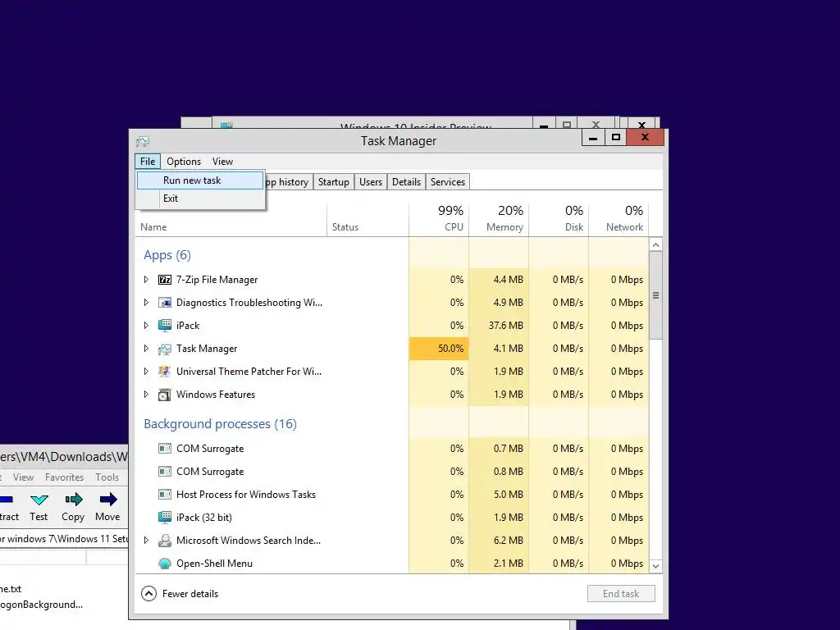This screenshot has height=630, width=840.
Task: Click the Task Manager process icon
Action: pos(164,349)
